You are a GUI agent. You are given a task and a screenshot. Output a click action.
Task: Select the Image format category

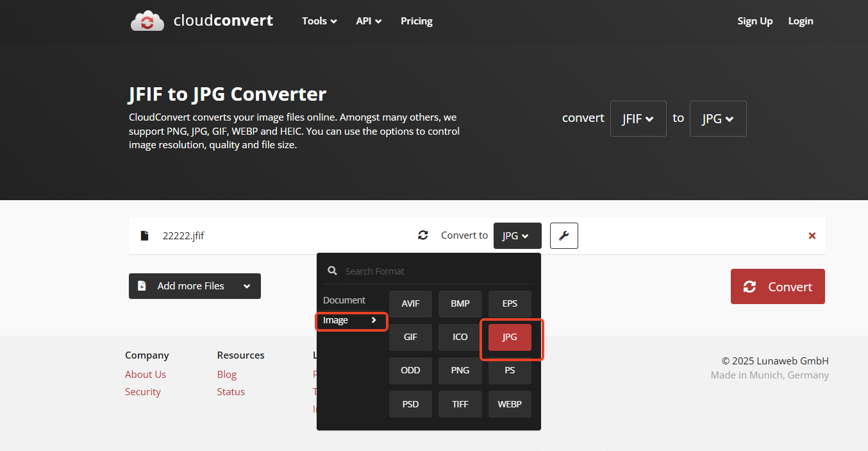pos(351,320)
